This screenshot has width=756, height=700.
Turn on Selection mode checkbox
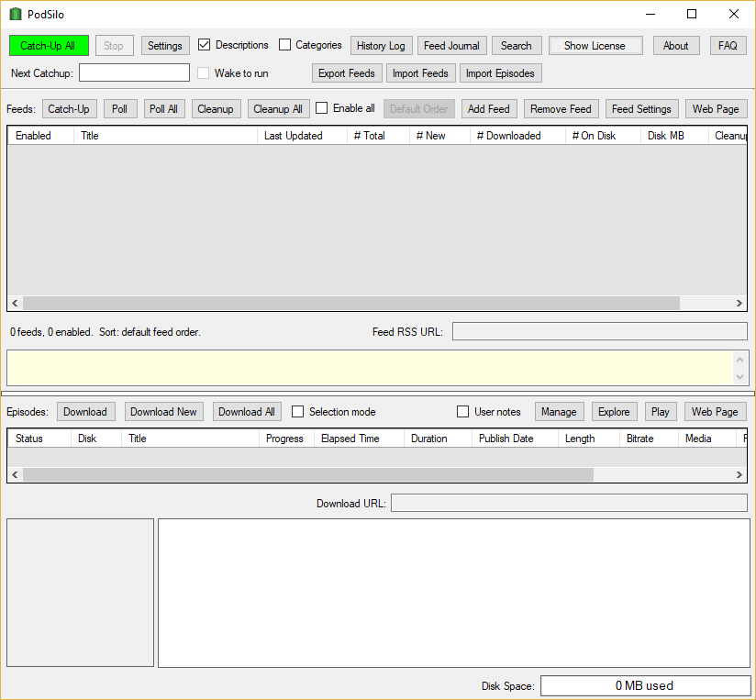298,412
